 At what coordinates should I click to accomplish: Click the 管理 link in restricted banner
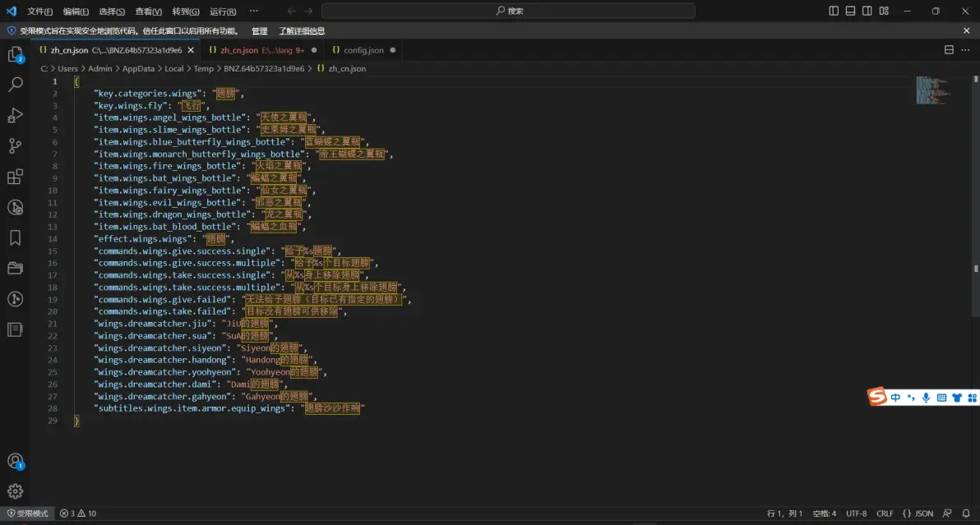(259, 31)
